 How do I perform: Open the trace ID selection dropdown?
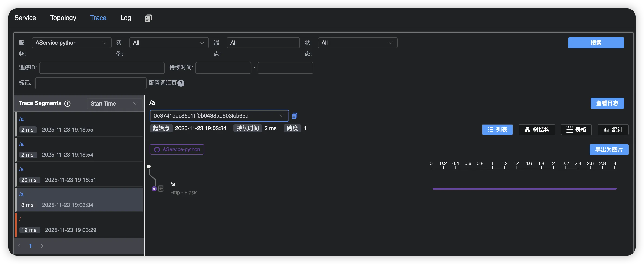(x=219, y=116)
